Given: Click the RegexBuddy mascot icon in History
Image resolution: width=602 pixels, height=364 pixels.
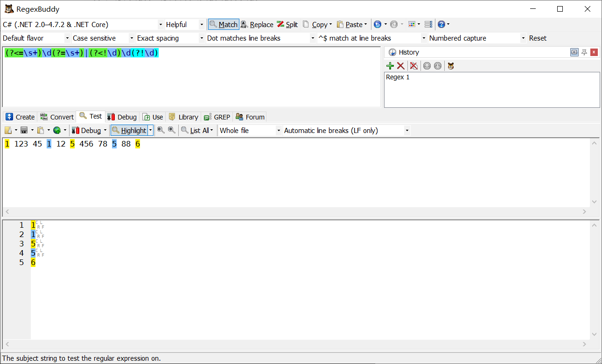Looking at the screenshot, I should 450,66.
